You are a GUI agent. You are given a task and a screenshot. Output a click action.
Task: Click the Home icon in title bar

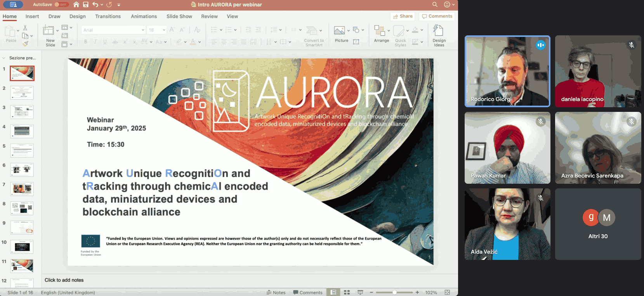[76, 5]
